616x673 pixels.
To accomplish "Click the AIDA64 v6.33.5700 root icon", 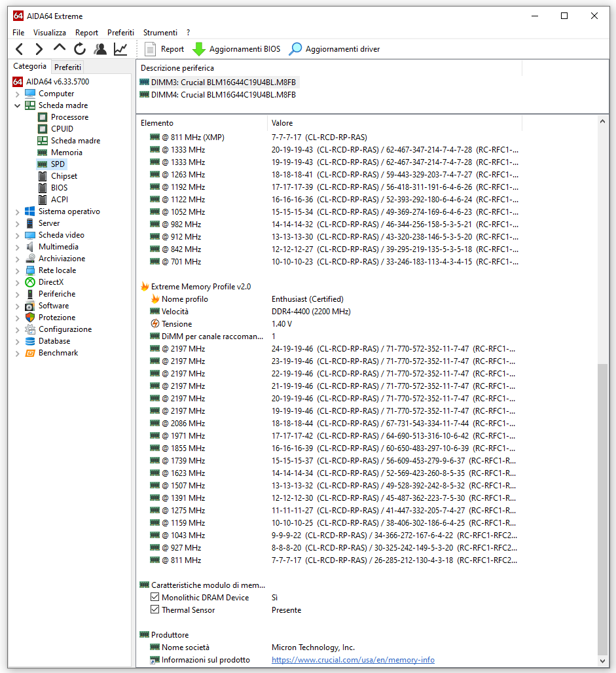I will pos(18,82).
